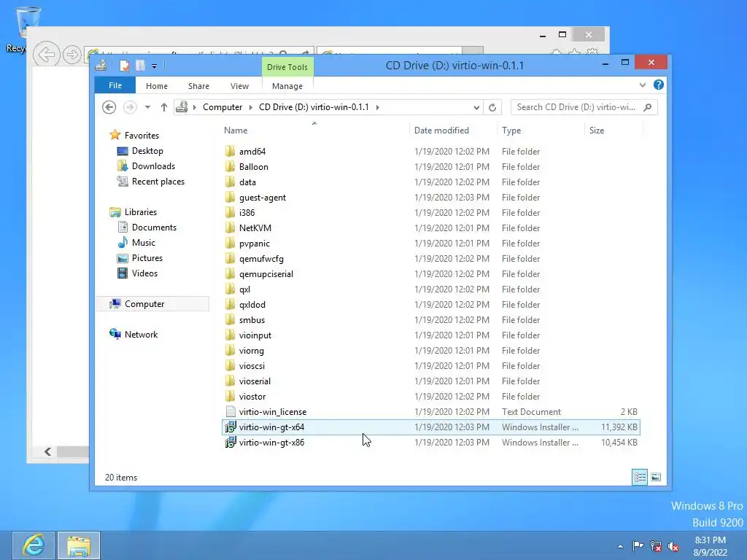The image size is (747, 560).
Task: Open the Customize Quick Access Toolbar dropdown
Action: click(x=155, y=66)
